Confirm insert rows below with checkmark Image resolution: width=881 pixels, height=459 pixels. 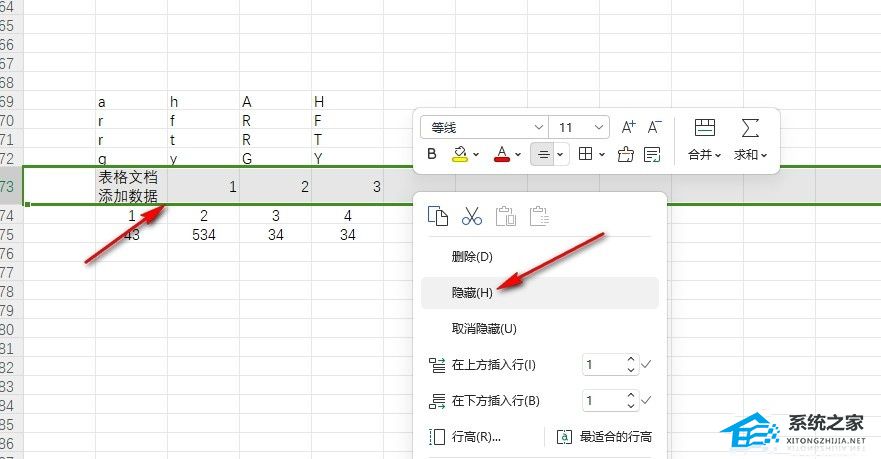click(646, 401)
